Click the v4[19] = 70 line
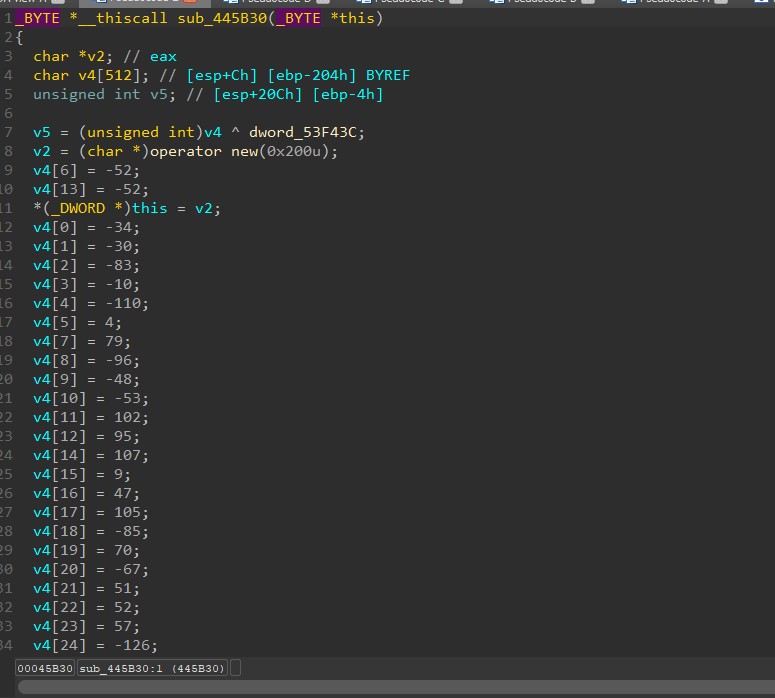This screenshot has height=698, width=775. click(x=86, y=550)
